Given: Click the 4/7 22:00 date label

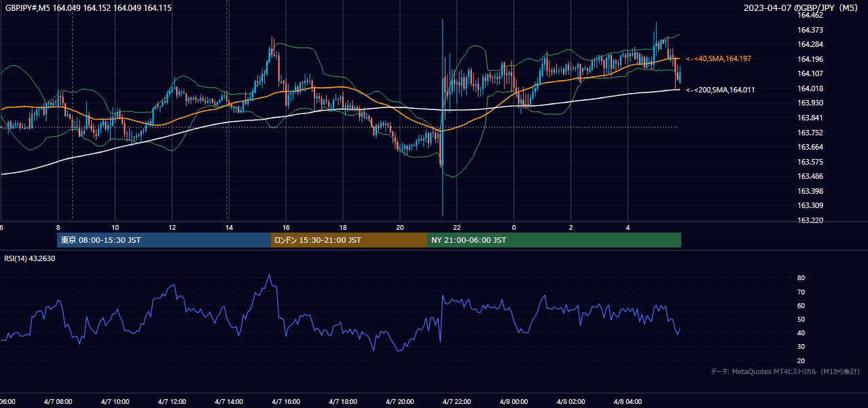Looking at the screenshot, I should coord(456,402).
